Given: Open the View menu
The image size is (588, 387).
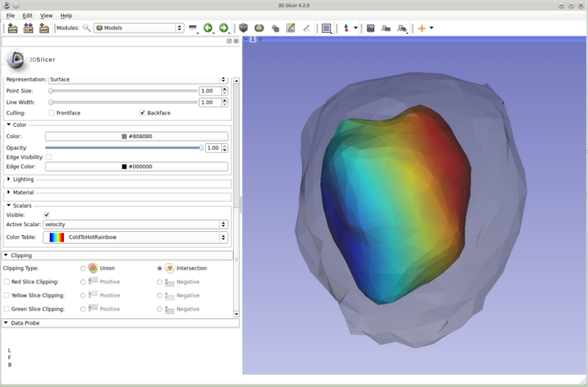Looking at the screenshot, I should pyautogui.click(x=46, y=15).
